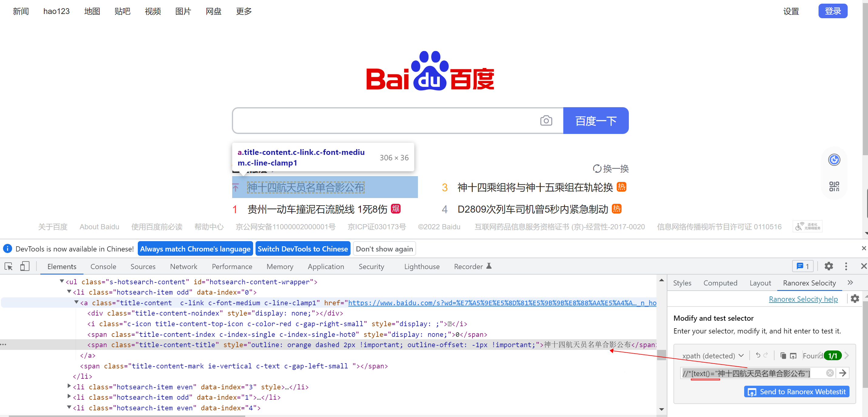
Task: Open Ranorex Selocity settings gear
Action: [855, 299]
